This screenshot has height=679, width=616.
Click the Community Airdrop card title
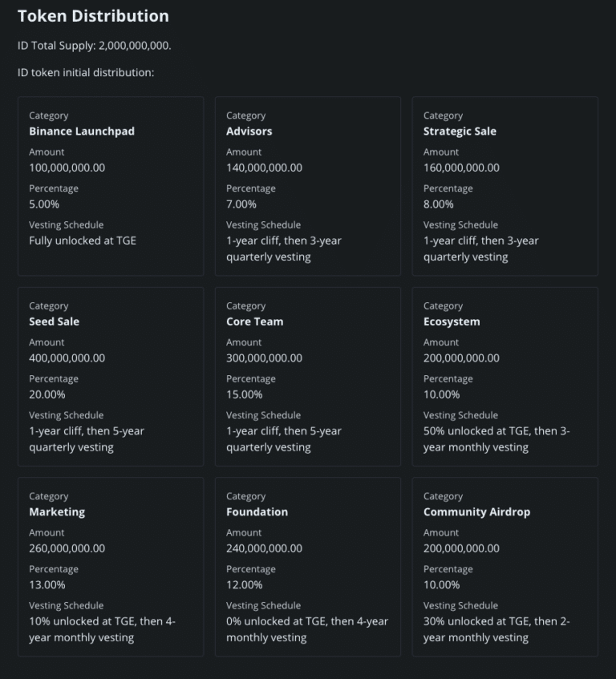pos(476,511)
